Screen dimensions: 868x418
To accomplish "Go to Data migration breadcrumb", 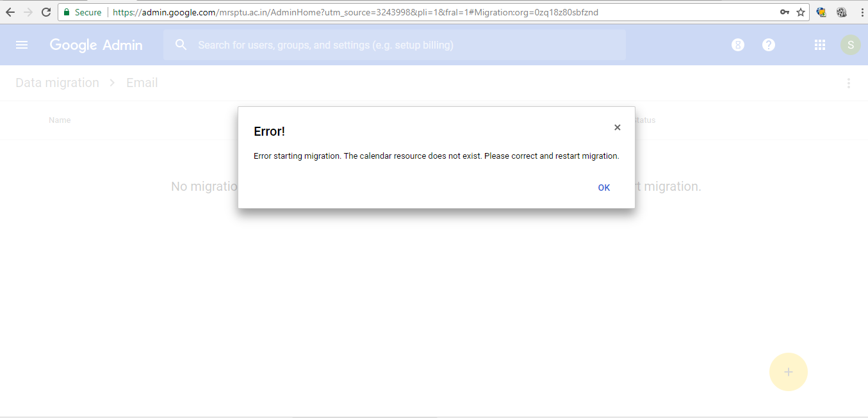I will coord(57,83).
